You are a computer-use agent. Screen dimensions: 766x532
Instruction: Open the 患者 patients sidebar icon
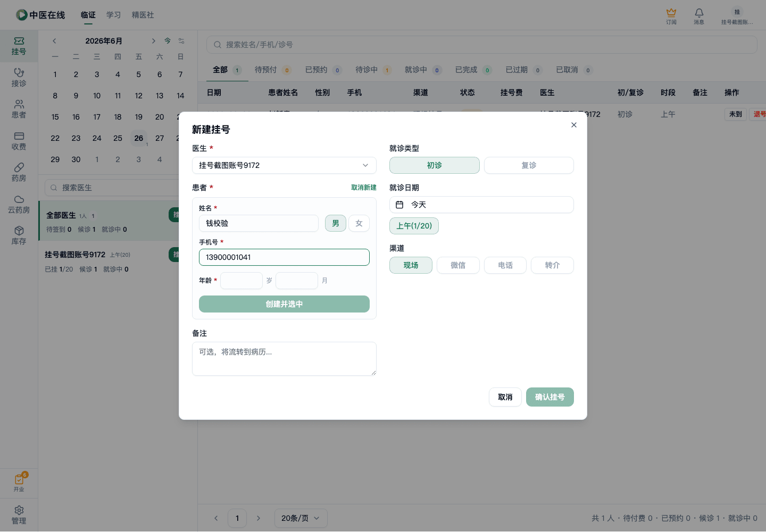point(19,109)
